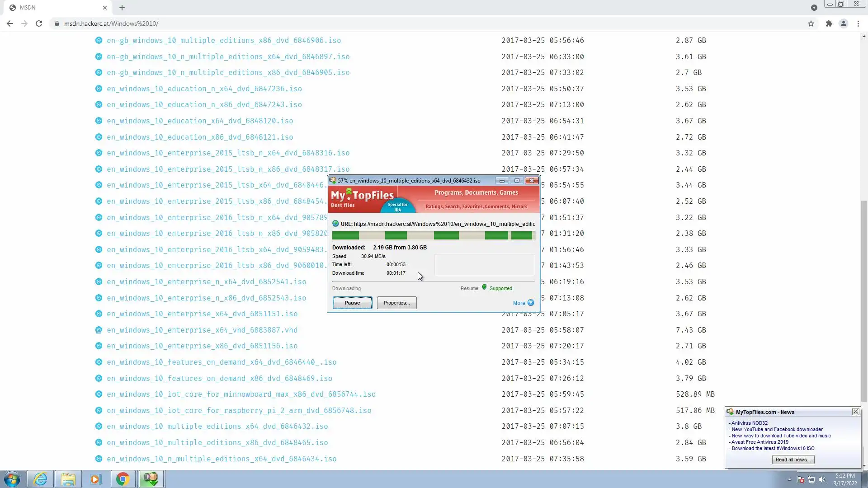Reload the MSDN page

pyautogui.click(x=39, y=23)
